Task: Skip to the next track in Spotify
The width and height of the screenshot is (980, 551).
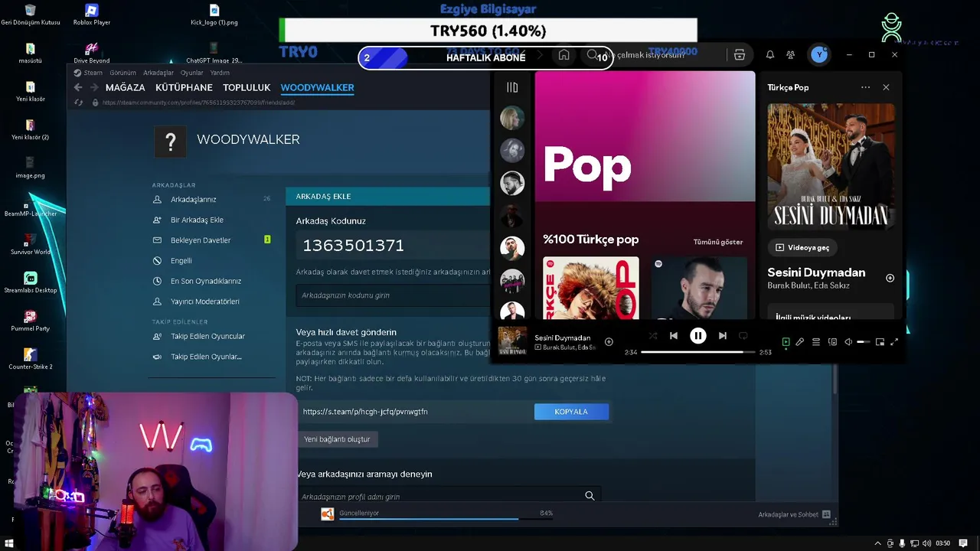Action: point(722,336)
